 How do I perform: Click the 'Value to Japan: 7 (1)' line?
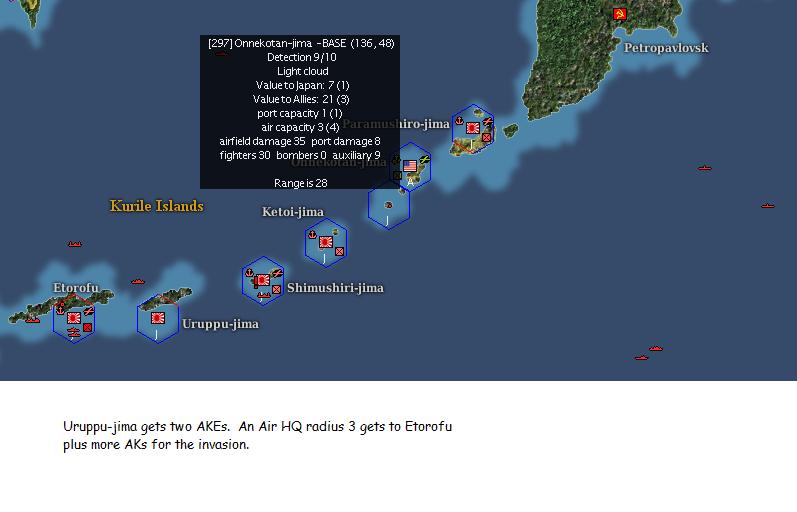coord(302,85)
